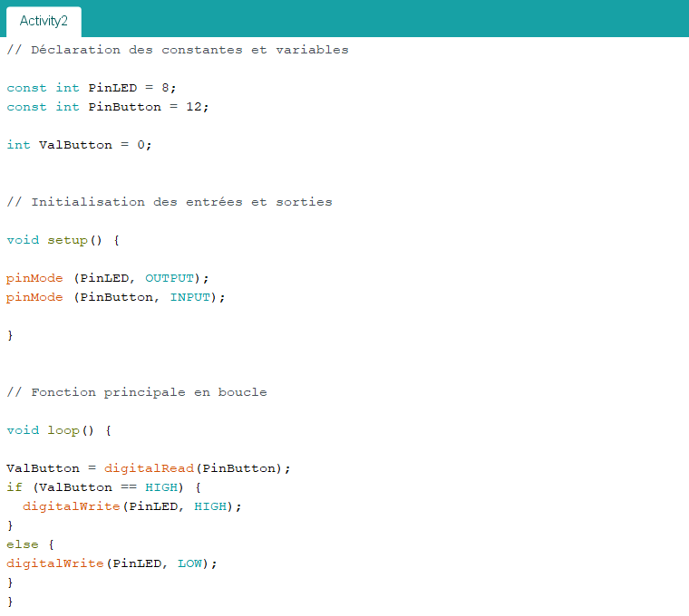Click the comment 'Déclaration des constantes et variables'

178,50
